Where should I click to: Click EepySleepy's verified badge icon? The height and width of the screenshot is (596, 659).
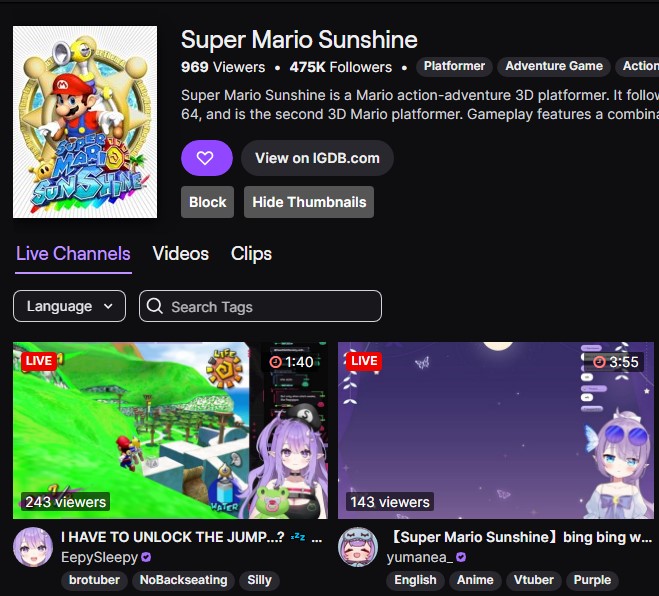click(x=146, y=558)
